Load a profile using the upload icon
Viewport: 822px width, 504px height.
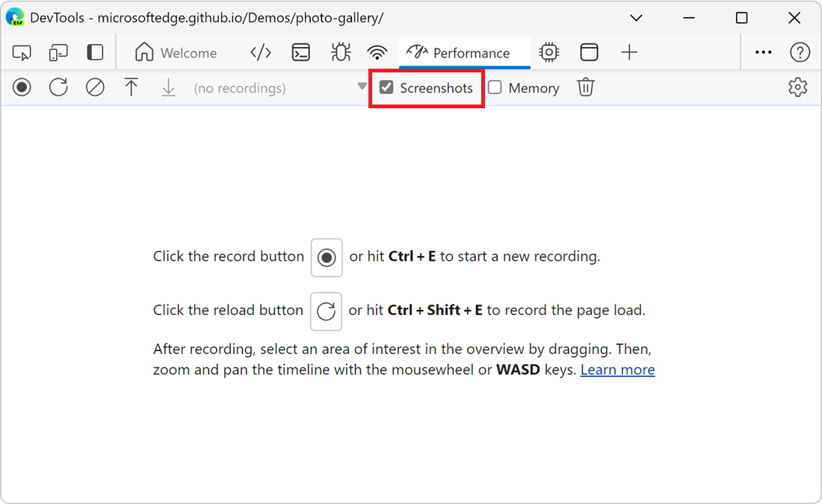[x=132, y=87]
